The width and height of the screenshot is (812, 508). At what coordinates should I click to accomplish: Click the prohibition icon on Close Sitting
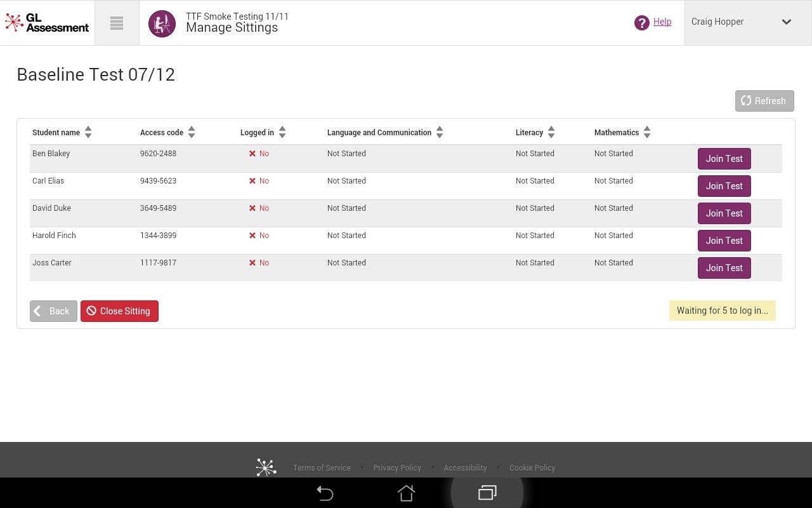pos(93,311)
